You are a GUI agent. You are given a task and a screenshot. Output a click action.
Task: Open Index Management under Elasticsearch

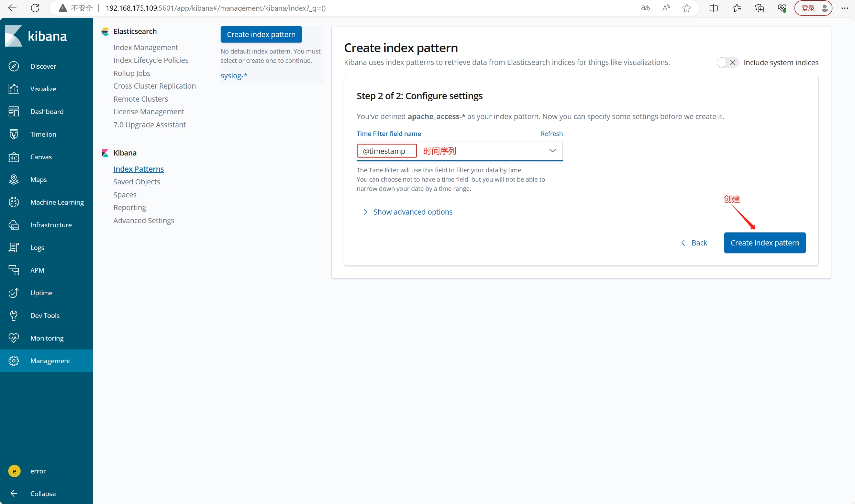145,47
